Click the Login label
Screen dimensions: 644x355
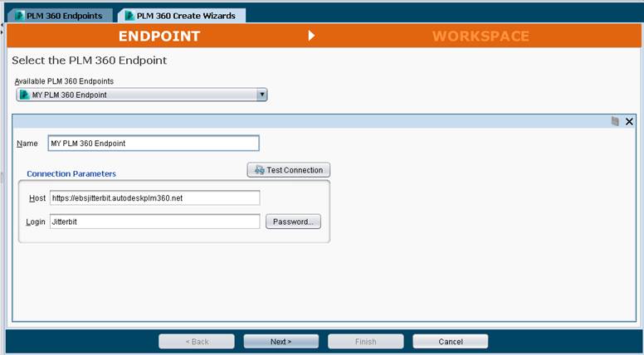36,222
